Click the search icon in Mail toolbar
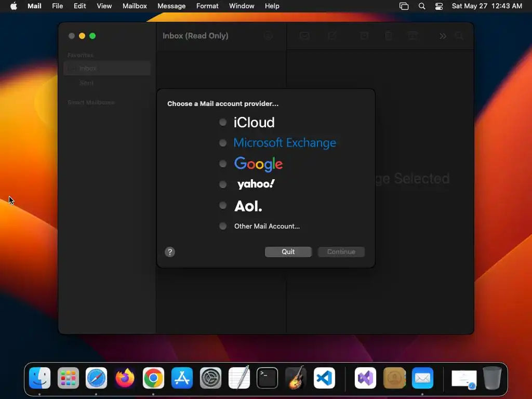Image resolution: width=532 pixels, height=399 pixels. pyautogui.click(x=459, y=36)
